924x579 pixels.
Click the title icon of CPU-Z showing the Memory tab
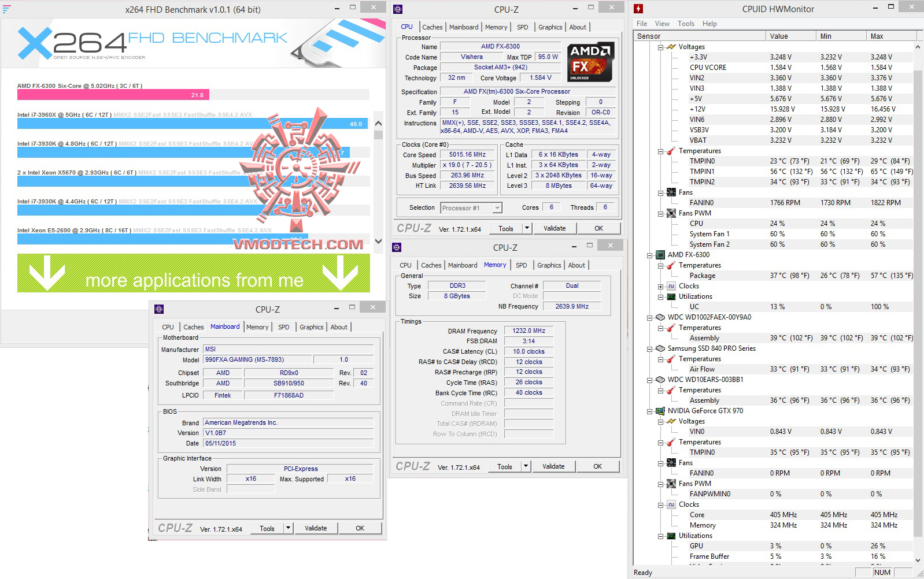click(x=397, y=247)
